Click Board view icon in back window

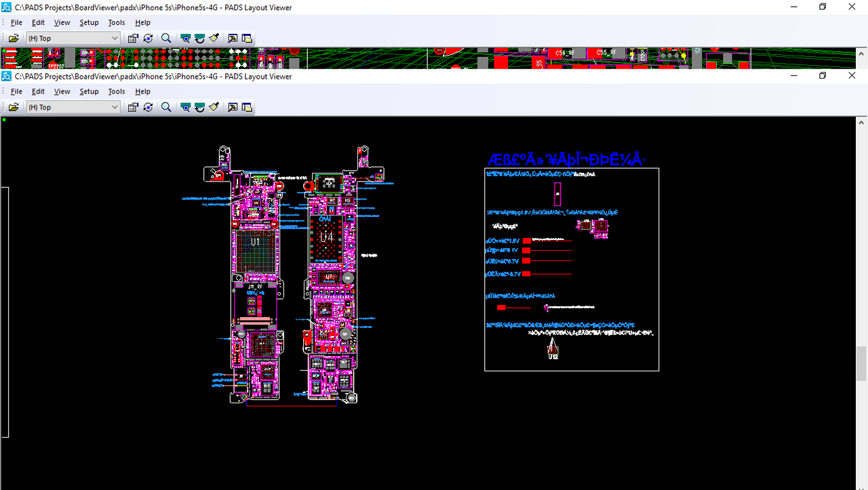185,39
